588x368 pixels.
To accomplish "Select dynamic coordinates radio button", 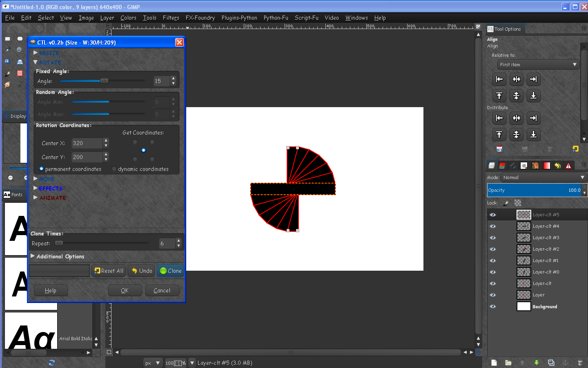I will tap(114, 169).
